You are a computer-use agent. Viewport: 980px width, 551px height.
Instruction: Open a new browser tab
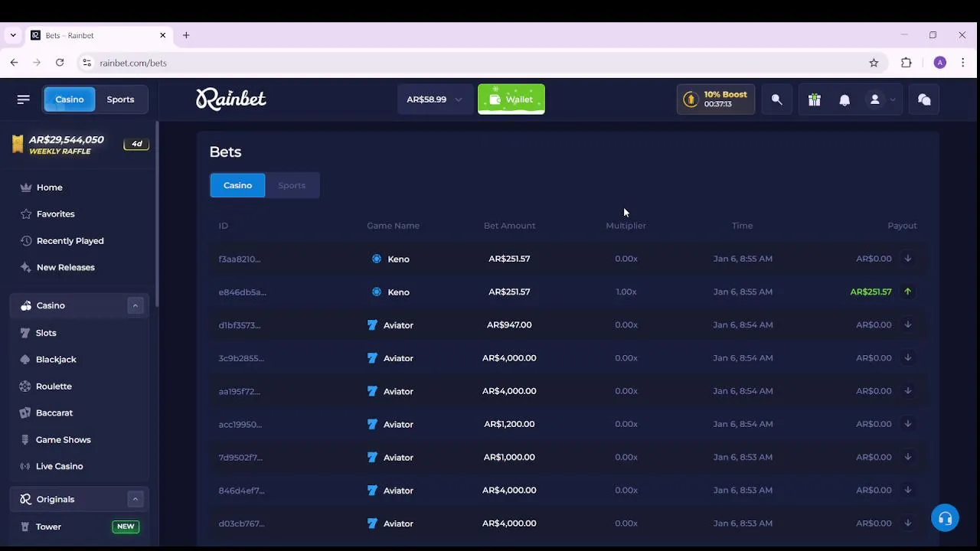(x=186, y=35)
